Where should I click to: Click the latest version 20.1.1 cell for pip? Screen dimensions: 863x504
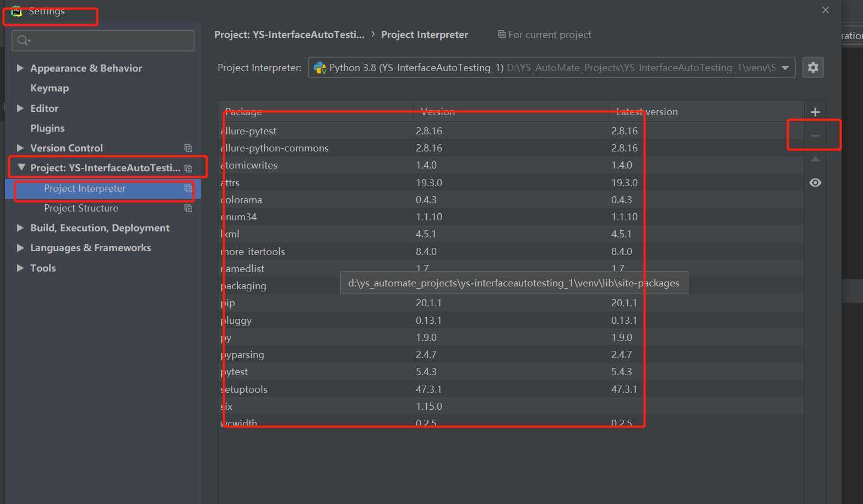coord(624,303)
